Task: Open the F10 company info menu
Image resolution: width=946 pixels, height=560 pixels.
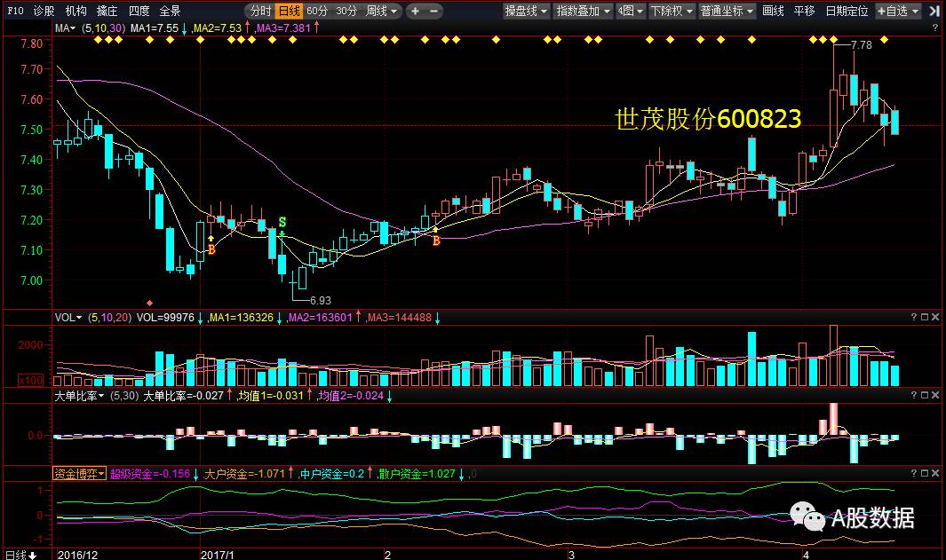Action: [15, 11]
